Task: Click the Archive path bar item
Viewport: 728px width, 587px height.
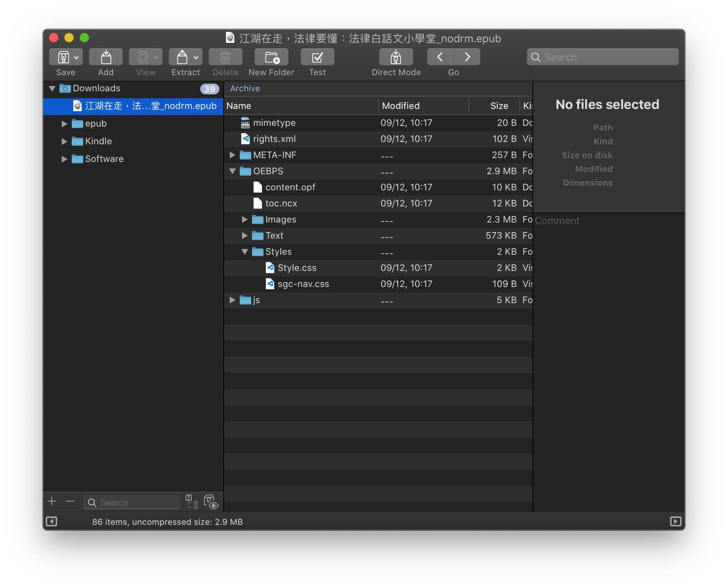Action: coord(245,88)
